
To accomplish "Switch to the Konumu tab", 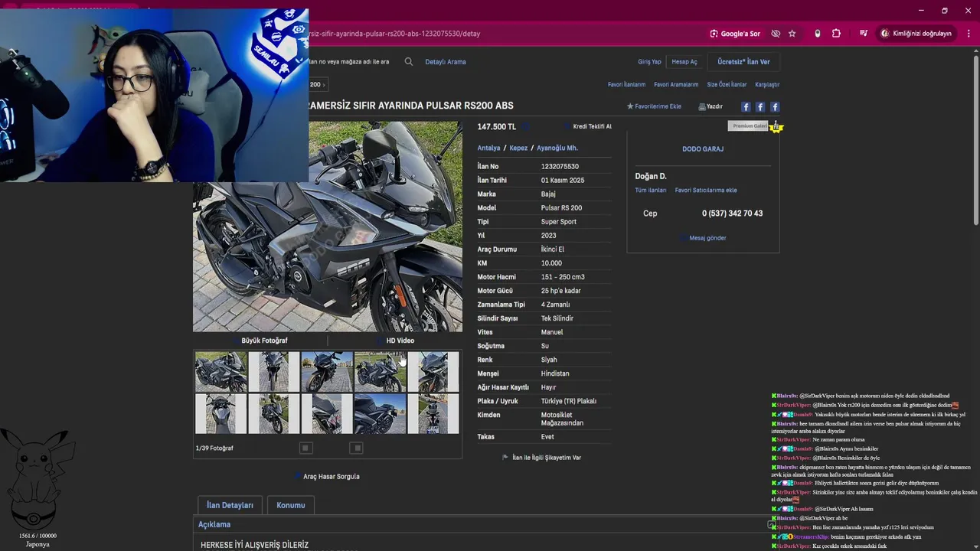I will click(290, 505).
